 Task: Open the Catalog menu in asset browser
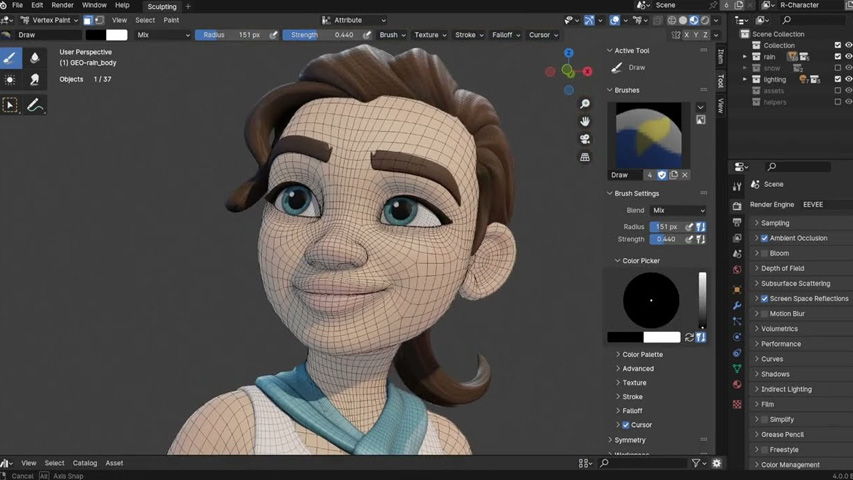(85, 463)
